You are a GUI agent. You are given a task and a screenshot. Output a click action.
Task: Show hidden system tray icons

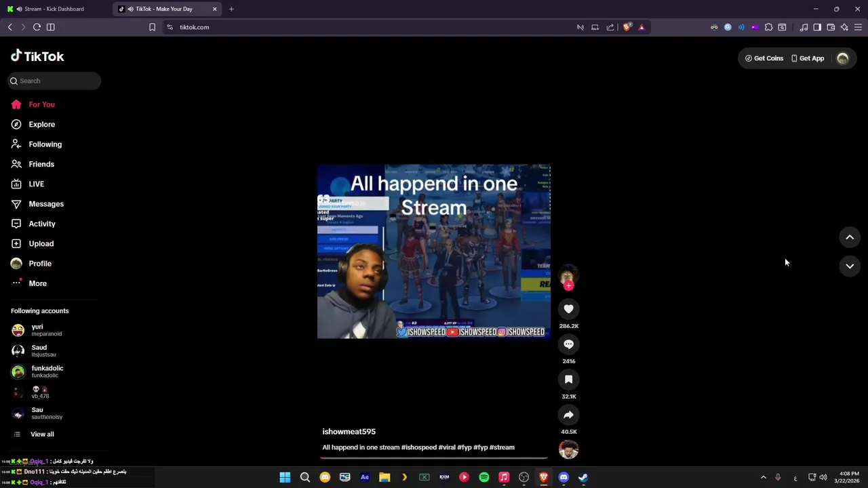click(x=763, y=477)
